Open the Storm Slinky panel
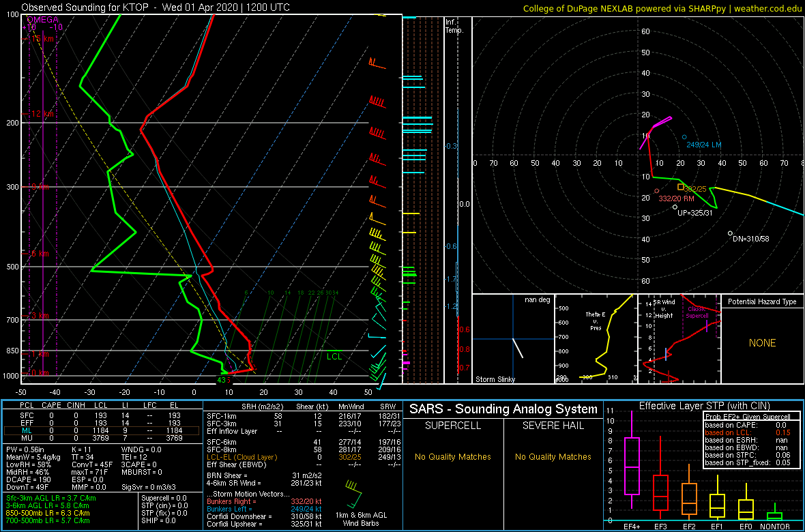Viewport: 805px width, 532px height. click(513, 339)
